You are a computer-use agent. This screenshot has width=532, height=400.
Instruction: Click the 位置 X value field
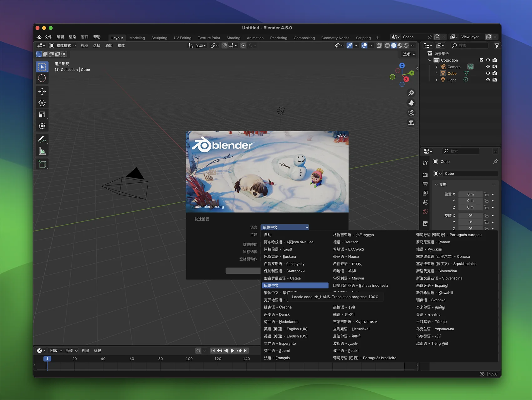(470, 194)
